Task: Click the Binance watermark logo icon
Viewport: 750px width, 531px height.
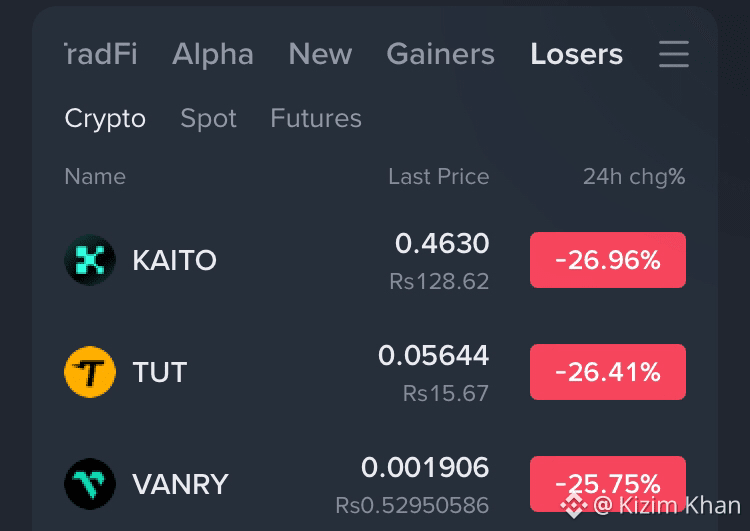Action: pyautogui.click(x=574, y=505)
